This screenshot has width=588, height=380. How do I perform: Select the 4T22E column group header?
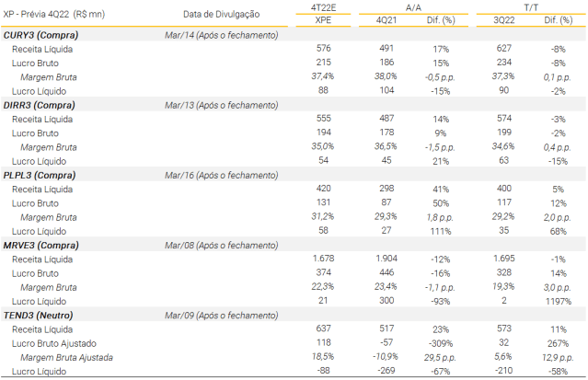click(323, 6)
